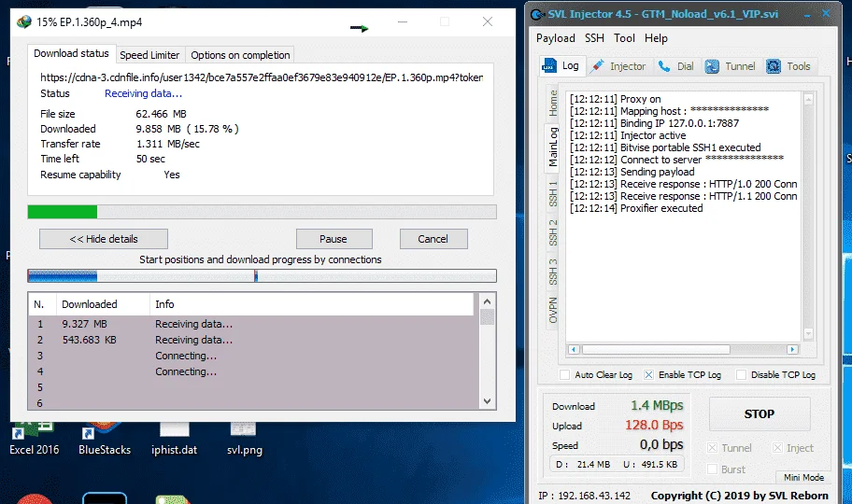Viewport: 852px width, 504px height.
Task: Select svl.png file on desktop
Action: (244, 440)
